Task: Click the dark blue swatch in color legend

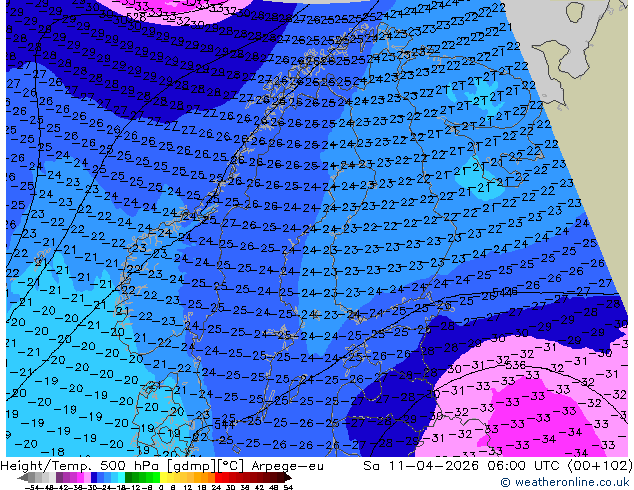Action: [x=94, y=477]
